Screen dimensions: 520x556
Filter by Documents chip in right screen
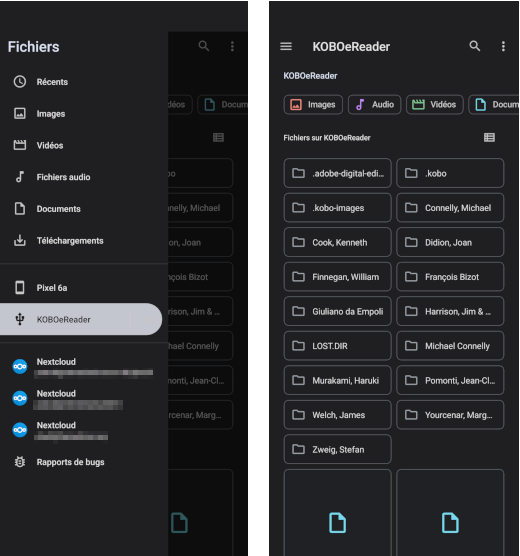click(494, 105)
